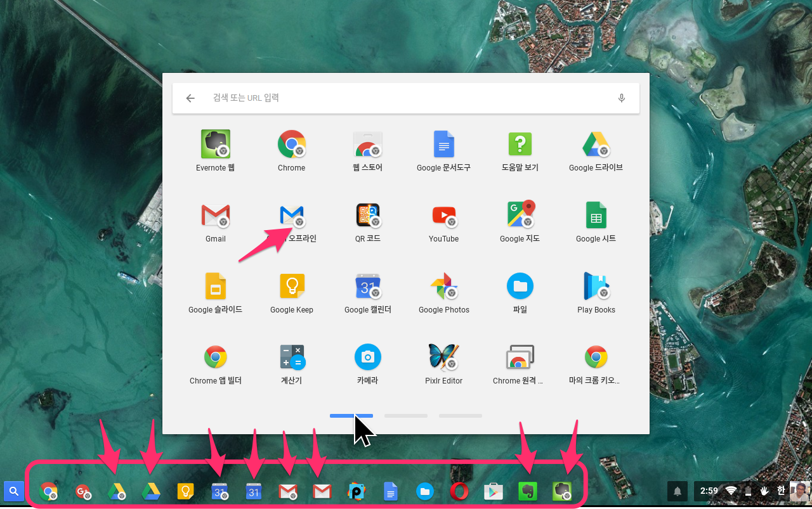Open the PicsArt P icon on the shelf

coord(357,491)
